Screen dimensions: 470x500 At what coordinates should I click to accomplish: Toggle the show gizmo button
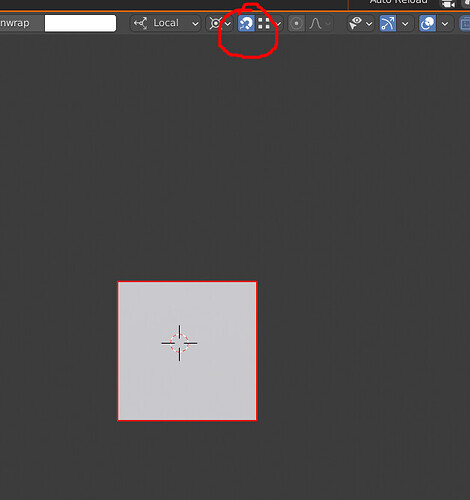pyautogui.click(x=388, y=23)
